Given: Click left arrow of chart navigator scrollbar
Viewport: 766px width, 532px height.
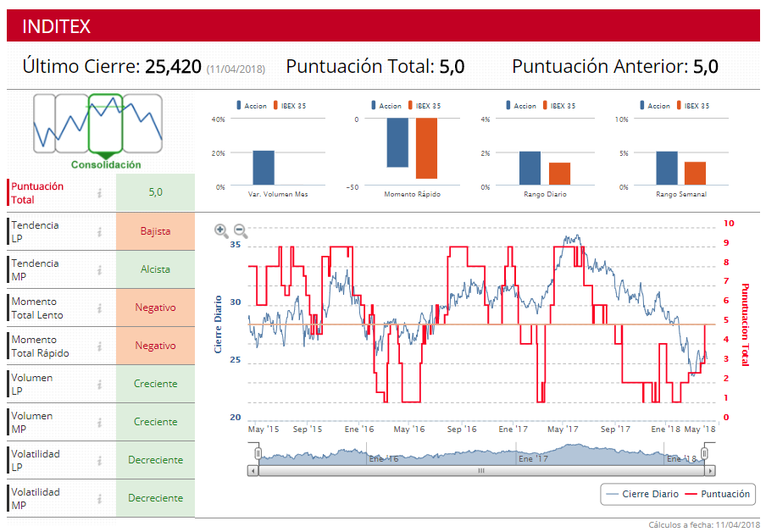Looking at the screenshot, I should pyautogui.click(x=253, y=471).
